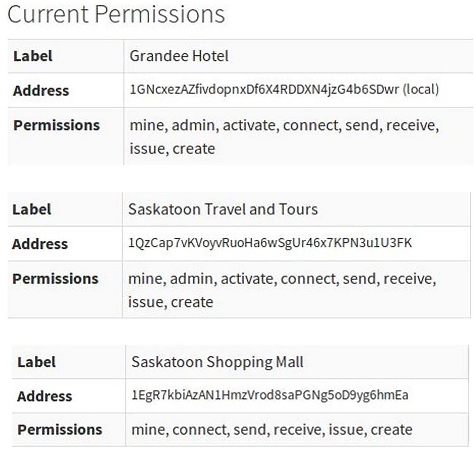Click the Permissions header in the Shopping Mall table
476x452 pixels.
[x=60, y=430]
